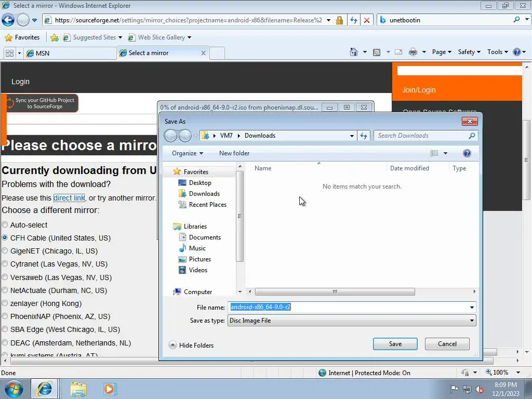The image size is (532, 399).
Task: Open the Windows Start orb
Action: tap(14, 389)
